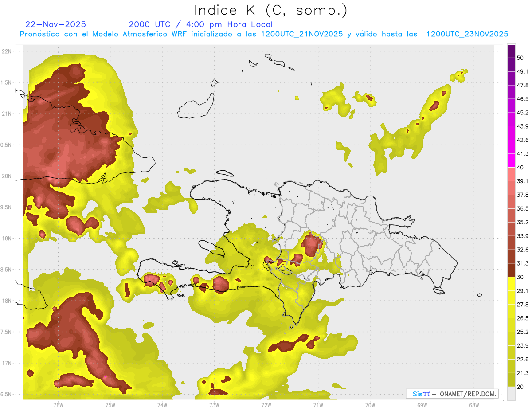This screenshot has height=411, width=532.
Task: Click the dark brown legend swatch above 30
Action: pos(511,270)
